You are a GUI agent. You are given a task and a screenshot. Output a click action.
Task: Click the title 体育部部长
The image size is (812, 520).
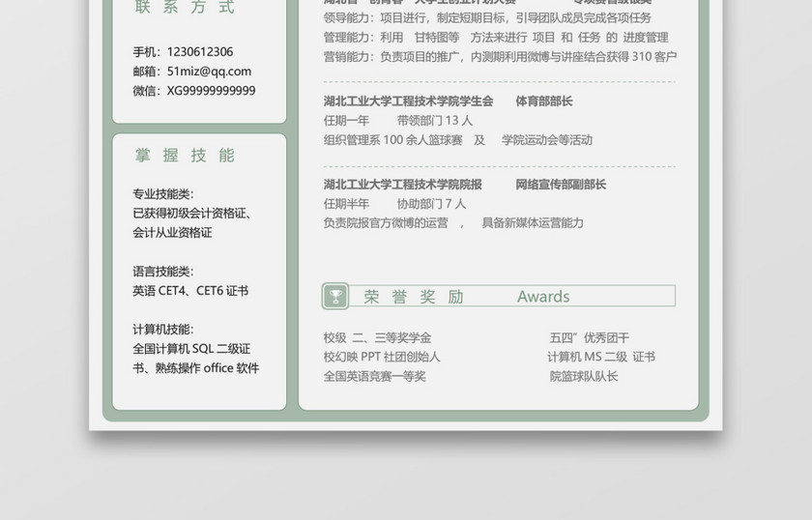543,101
